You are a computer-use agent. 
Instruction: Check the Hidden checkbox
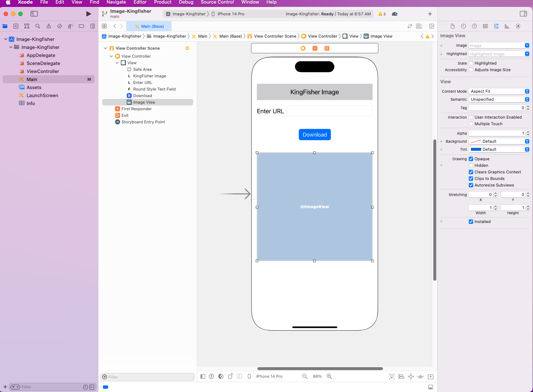pos(471,165)
